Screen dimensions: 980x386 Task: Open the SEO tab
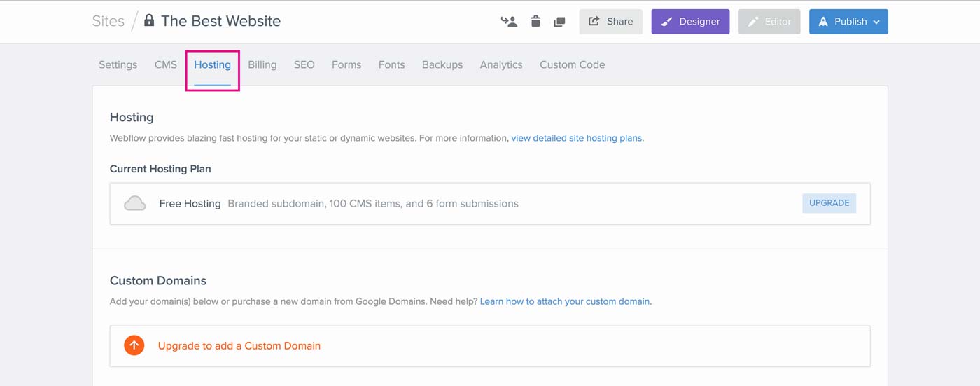pos(304,64)
